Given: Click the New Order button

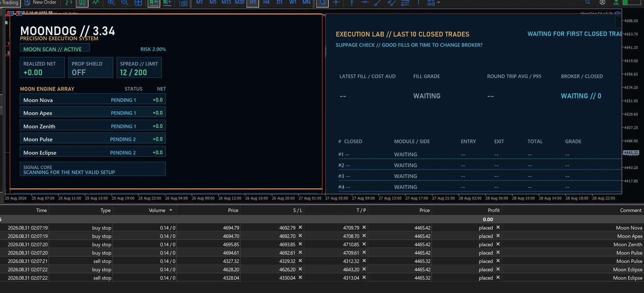Looking at the screenshot, I should pyautogui.click(x=40, y=3).
